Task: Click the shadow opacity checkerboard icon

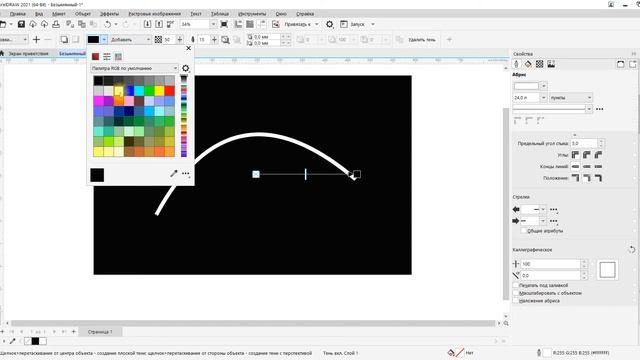Action: coord(158,40)
